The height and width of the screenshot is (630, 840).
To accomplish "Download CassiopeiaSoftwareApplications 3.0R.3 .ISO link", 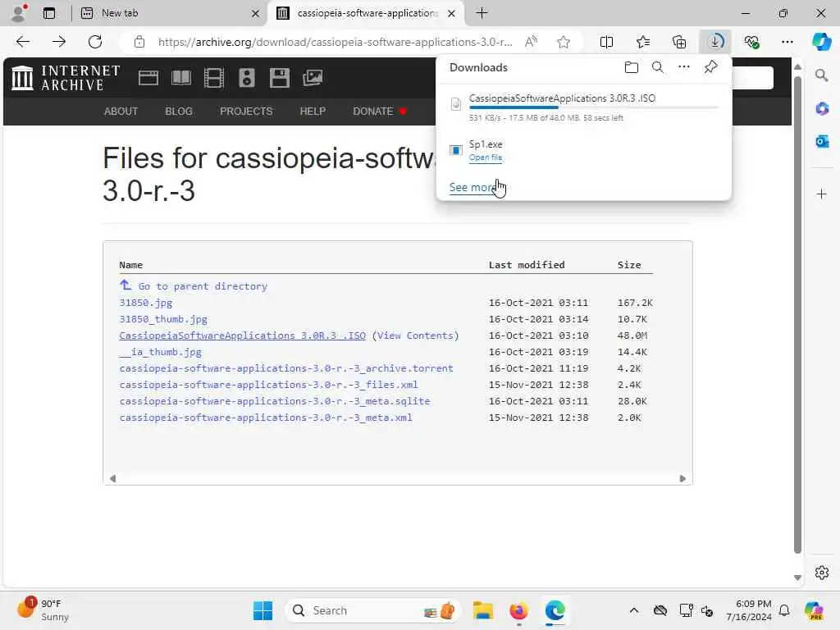I will (242, 336).
